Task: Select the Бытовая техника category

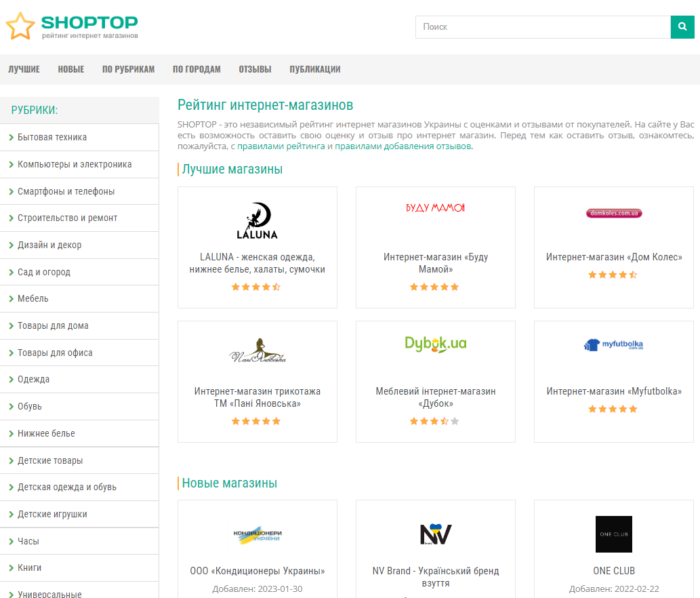Action: [79, 138]
